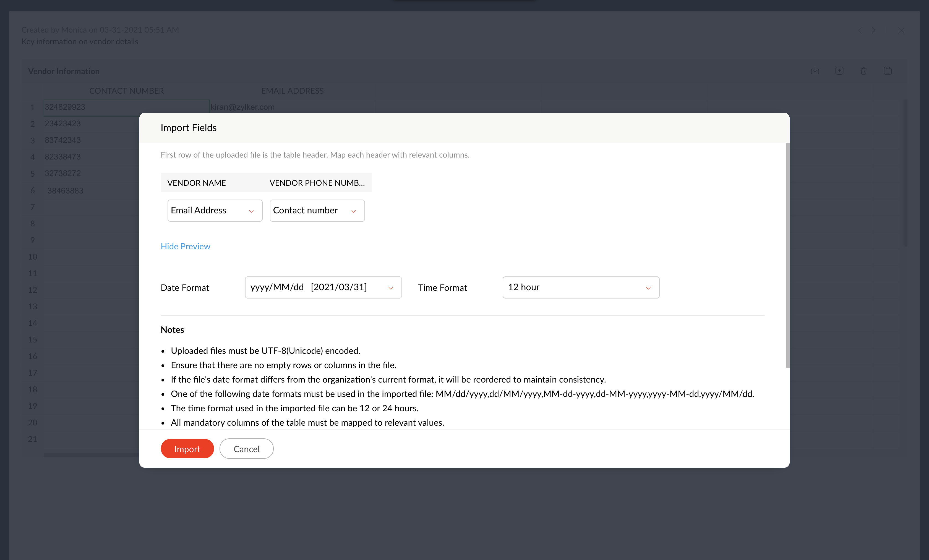Expand the Date Format dropdown
This screenshot has height=560, width=929.
[x=323, y=287]
